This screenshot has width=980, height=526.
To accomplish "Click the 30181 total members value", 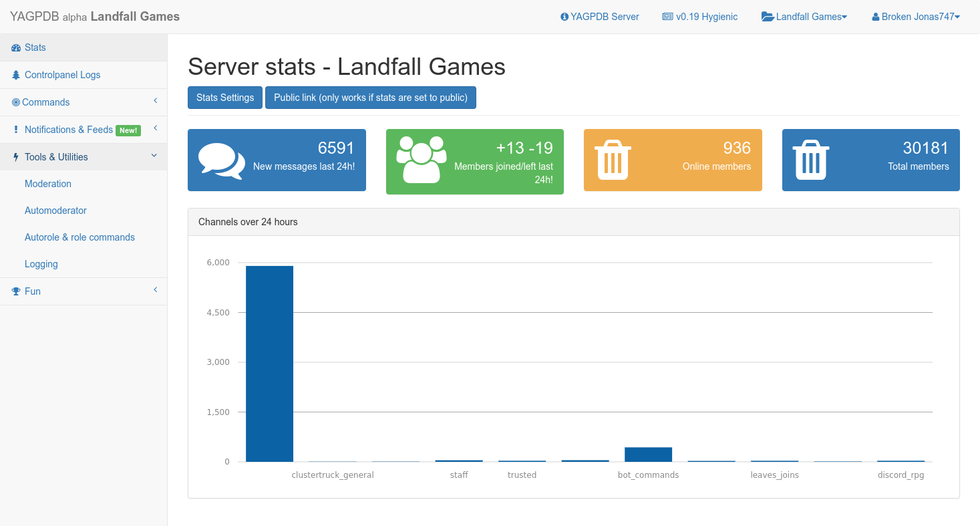I will tap(926, 148).
